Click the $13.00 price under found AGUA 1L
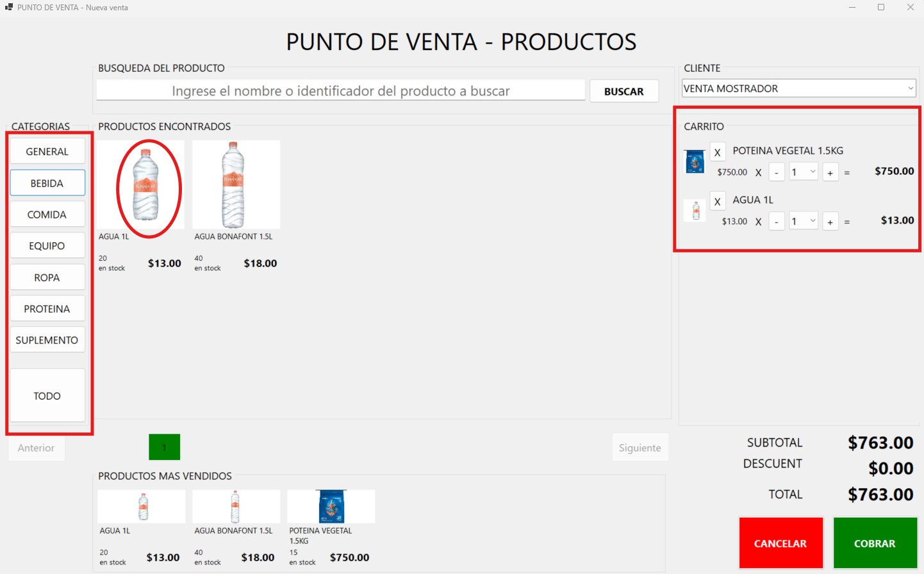924x574 pixels. click(165, 263)
